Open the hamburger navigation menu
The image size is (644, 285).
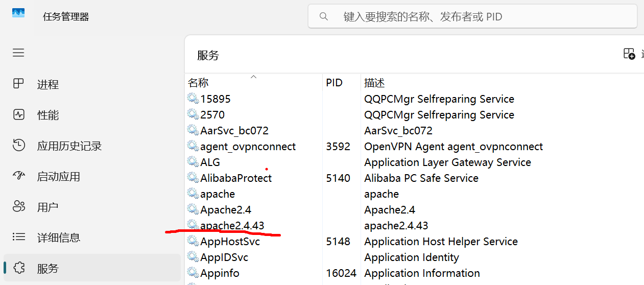pos(18,53)
